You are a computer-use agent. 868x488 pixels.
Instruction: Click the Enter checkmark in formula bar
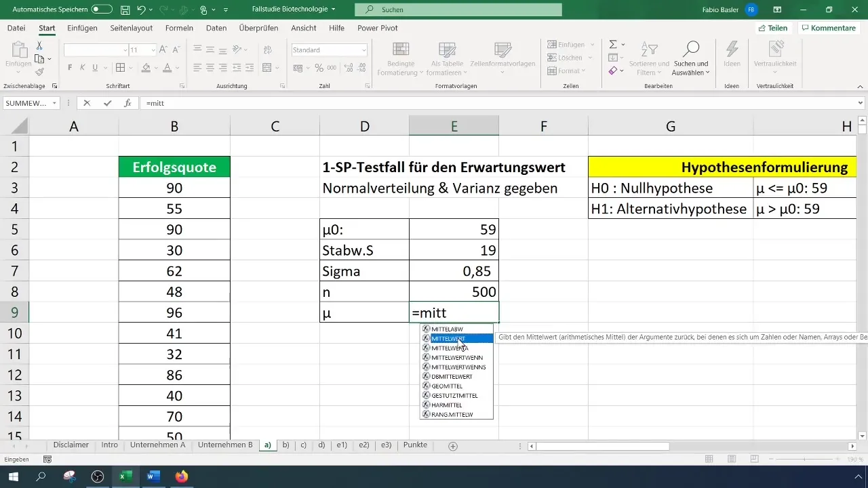pyautogui.click(x=107, y=104)
